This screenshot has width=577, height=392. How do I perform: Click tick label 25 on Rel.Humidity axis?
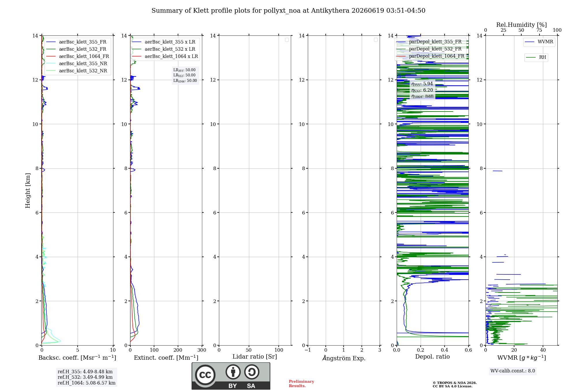503,30
